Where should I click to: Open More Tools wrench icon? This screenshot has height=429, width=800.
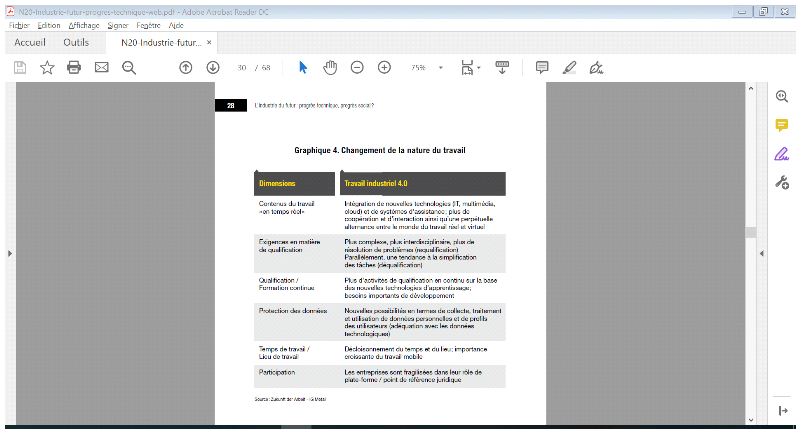[782, 182]
